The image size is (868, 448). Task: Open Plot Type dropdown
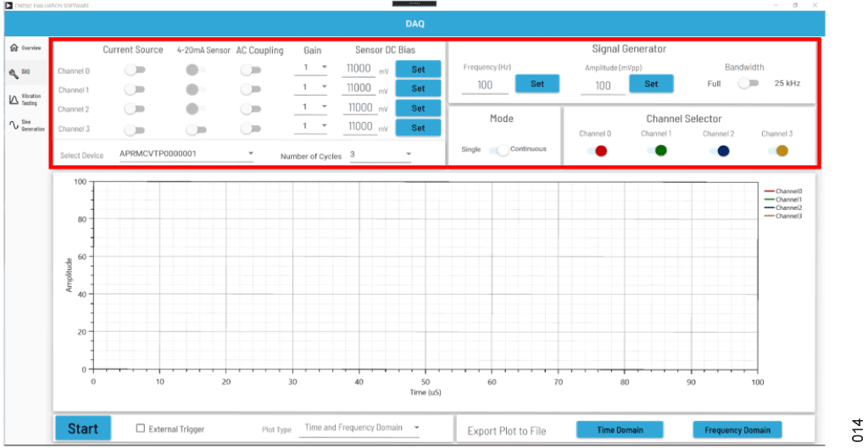[x=362, y=429]
